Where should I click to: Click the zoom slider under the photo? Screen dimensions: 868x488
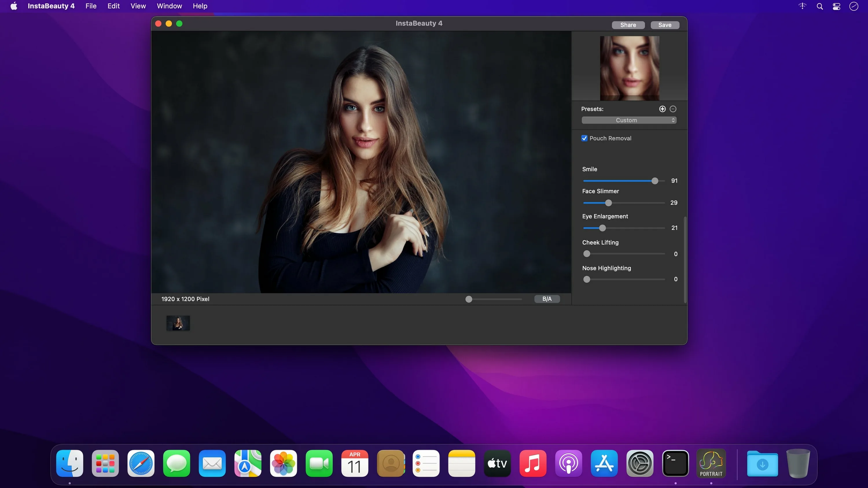(469, 299)
